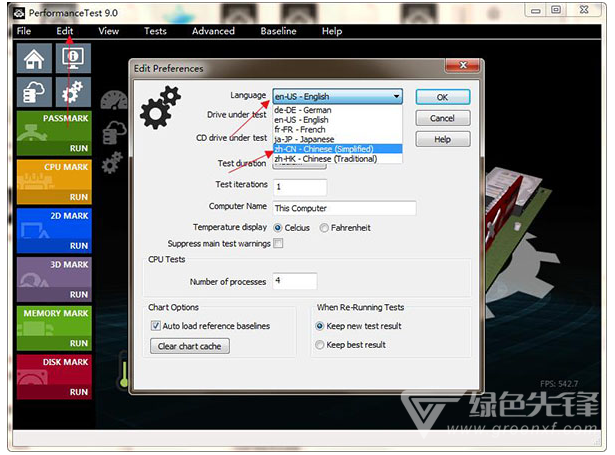615x455 pixels.
Task: Choose Keep best result option
Action: click(320, 345)
